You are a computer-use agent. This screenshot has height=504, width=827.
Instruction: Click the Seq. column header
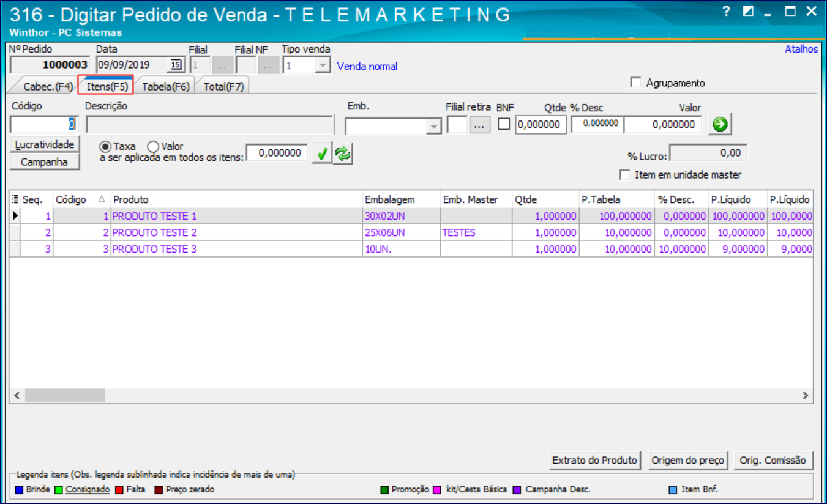click(x=37, y=199)
